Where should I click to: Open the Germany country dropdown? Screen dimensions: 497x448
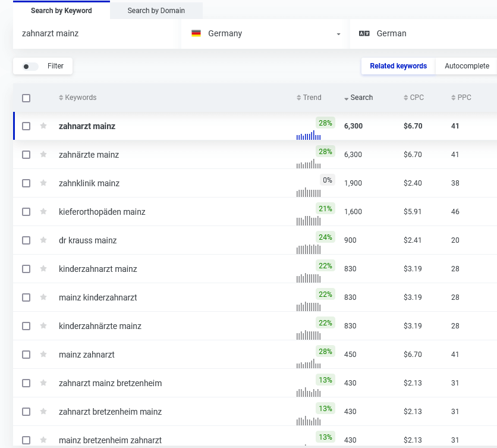point(264,34)
